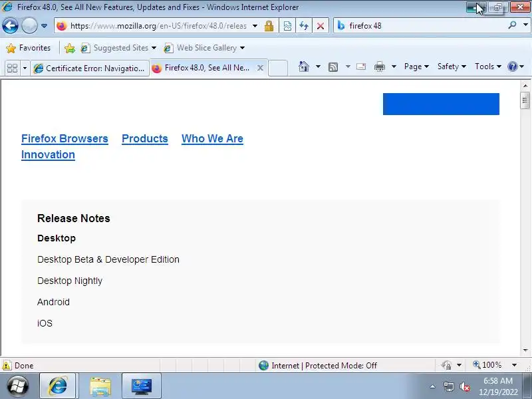Open the tab list dropdown arrow
The height and width of the screenshot is (399, 532).
(25, 68)
